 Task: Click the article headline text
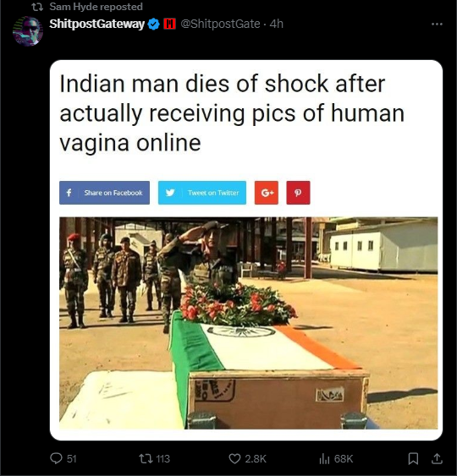pos(232,113)
